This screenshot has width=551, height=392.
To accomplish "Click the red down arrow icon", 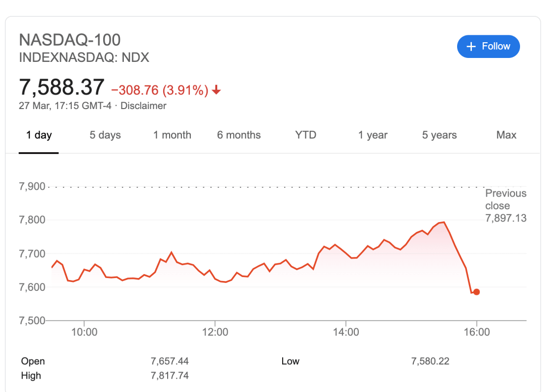I will coord(216,90).
